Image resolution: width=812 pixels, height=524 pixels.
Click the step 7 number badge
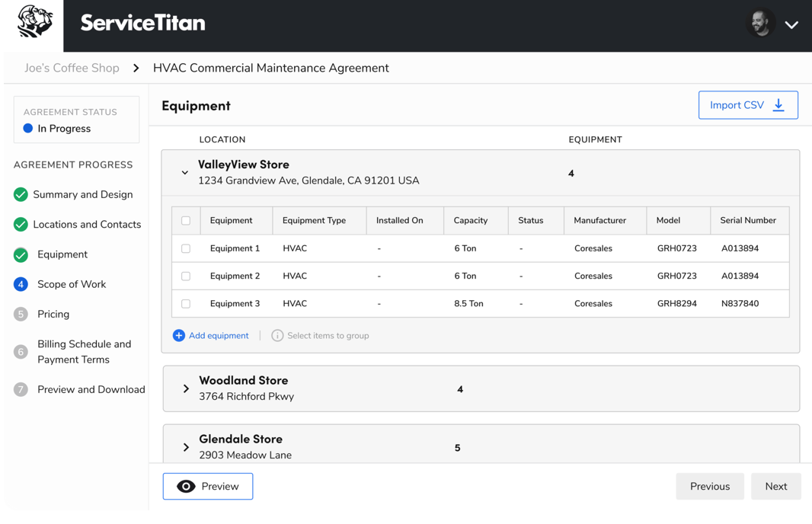tap(21, 389)
